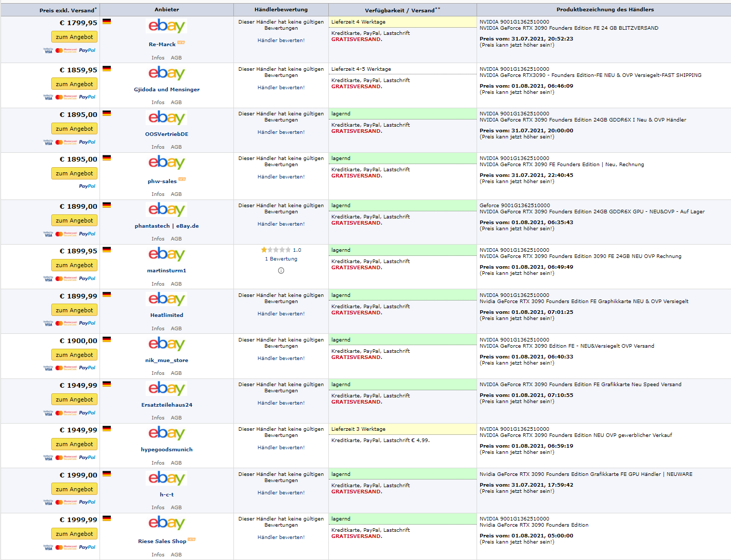Select the ebay logo for h-c-t
Screen dimensions: 731x560
pos(167,478)
